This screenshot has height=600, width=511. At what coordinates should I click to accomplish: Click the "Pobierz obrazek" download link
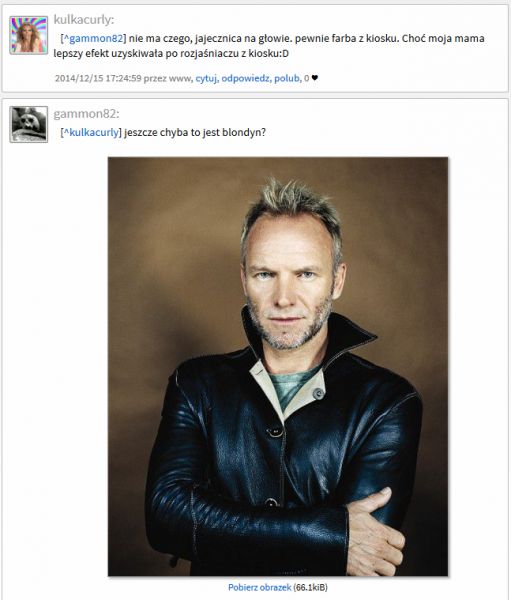(260, 587)
